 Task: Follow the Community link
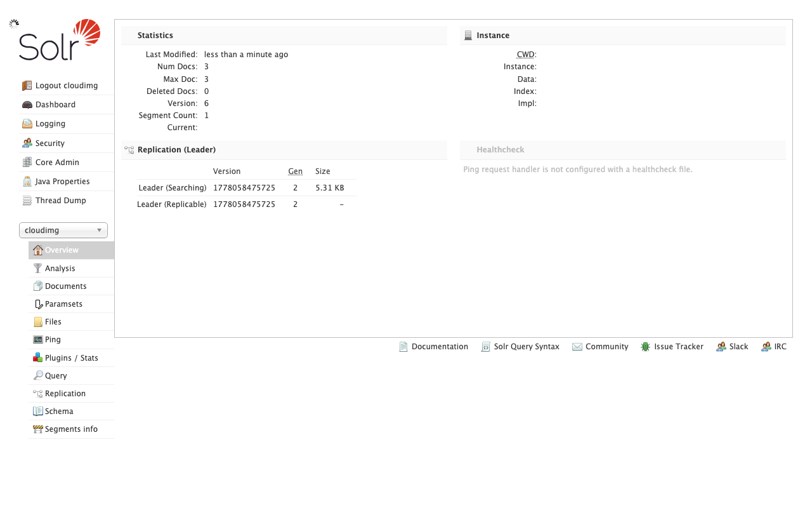point(600,347)
